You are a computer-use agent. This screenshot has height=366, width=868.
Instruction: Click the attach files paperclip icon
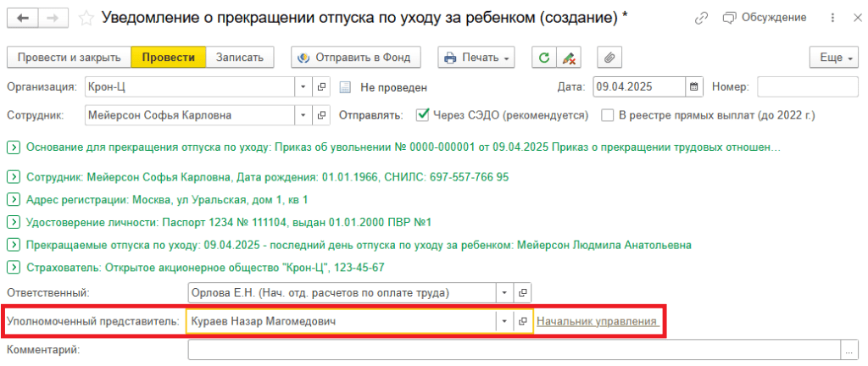click(608, 58)
